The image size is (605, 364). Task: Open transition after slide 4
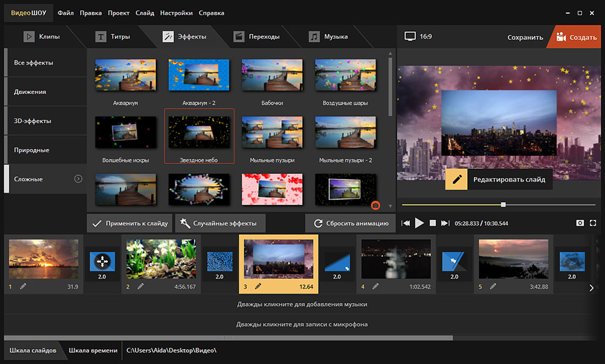click(455, 261)
